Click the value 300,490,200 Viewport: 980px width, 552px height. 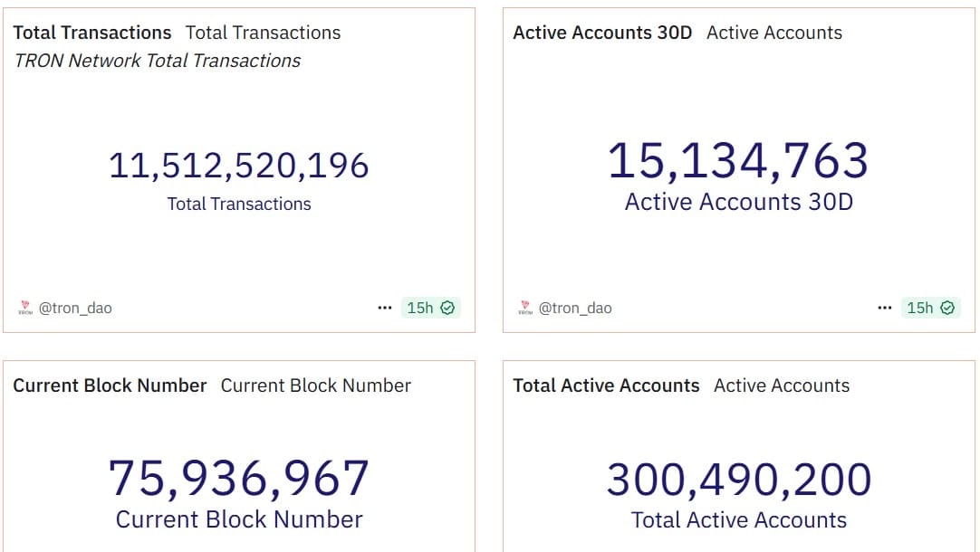[738, 477]
